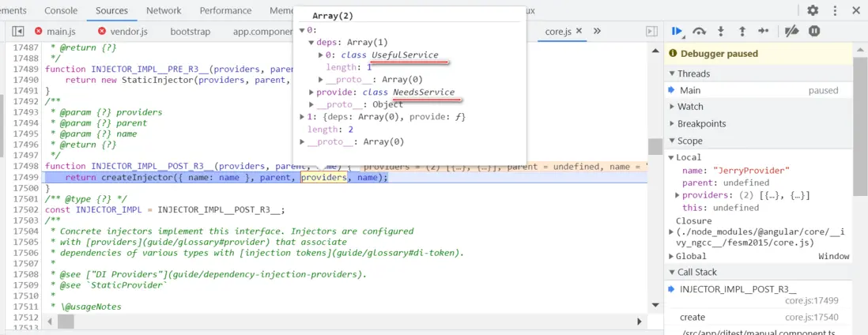
Task: Resume script execution
Action: tap(677, 31)
